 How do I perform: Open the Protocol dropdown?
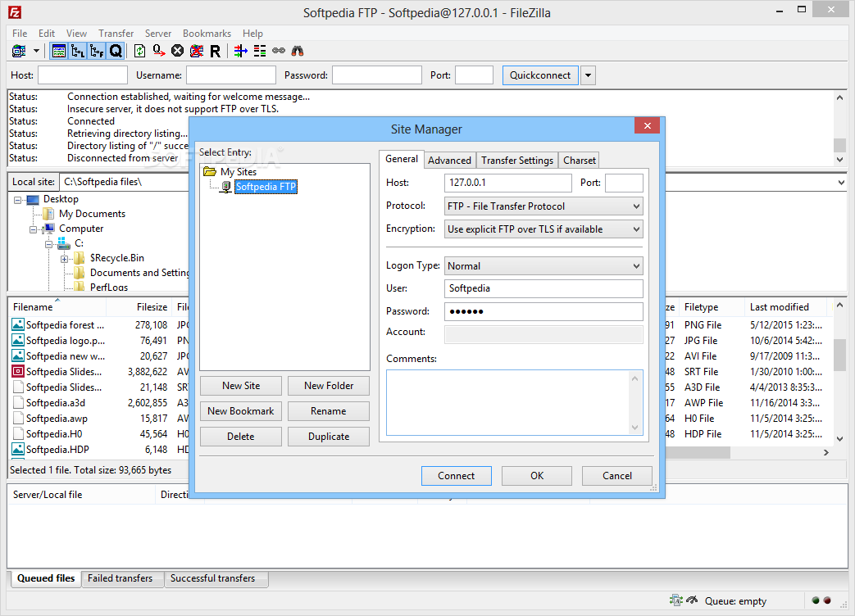pos(543,206)
